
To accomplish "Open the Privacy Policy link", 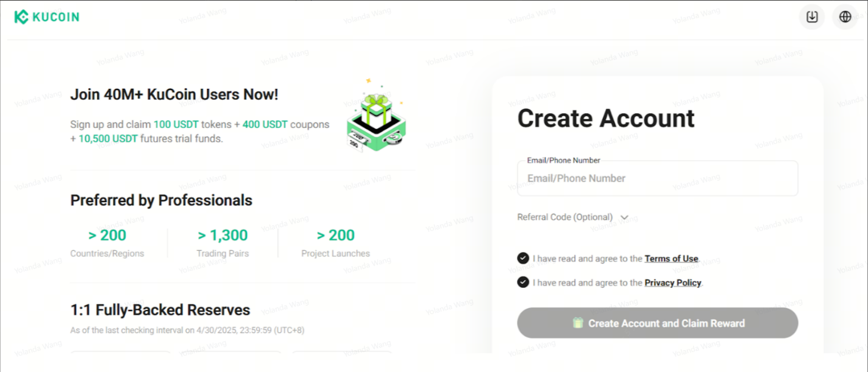I will (x=672, y=283).
